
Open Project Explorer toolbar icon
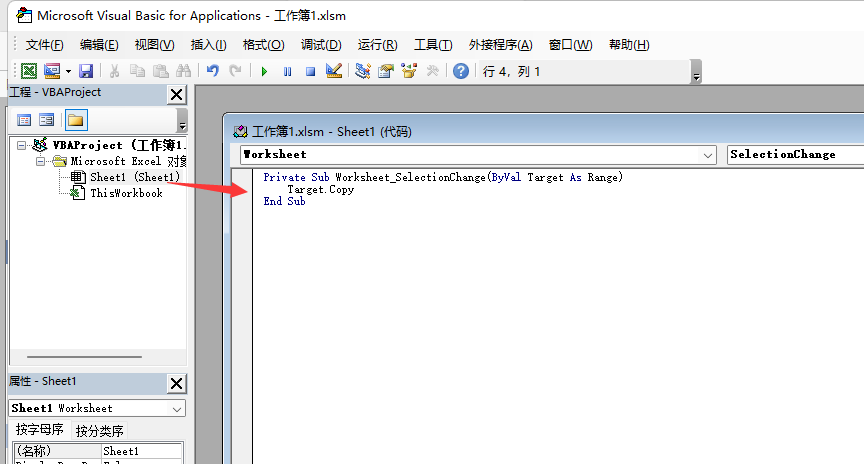click(363, 71)
